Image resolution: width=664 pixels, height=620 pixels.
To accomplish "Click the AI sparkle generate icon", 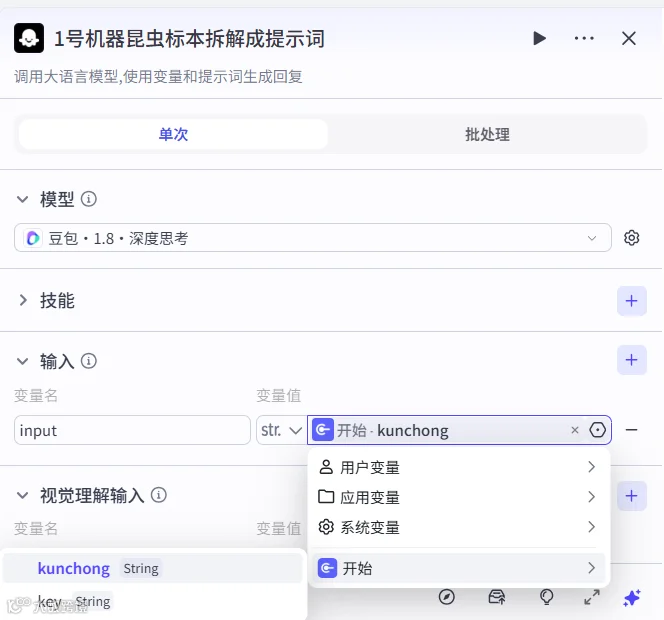I will [632, 598].
